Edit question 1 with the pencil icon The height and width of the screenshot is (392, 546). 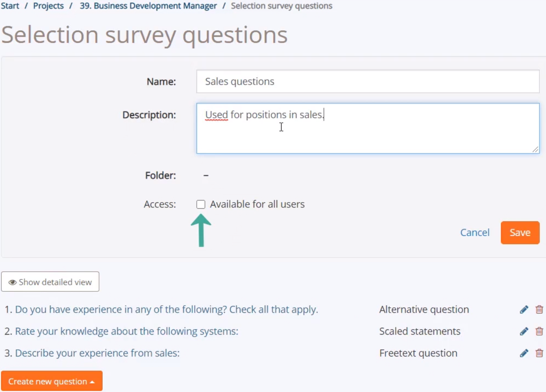[x=524, y=310]
